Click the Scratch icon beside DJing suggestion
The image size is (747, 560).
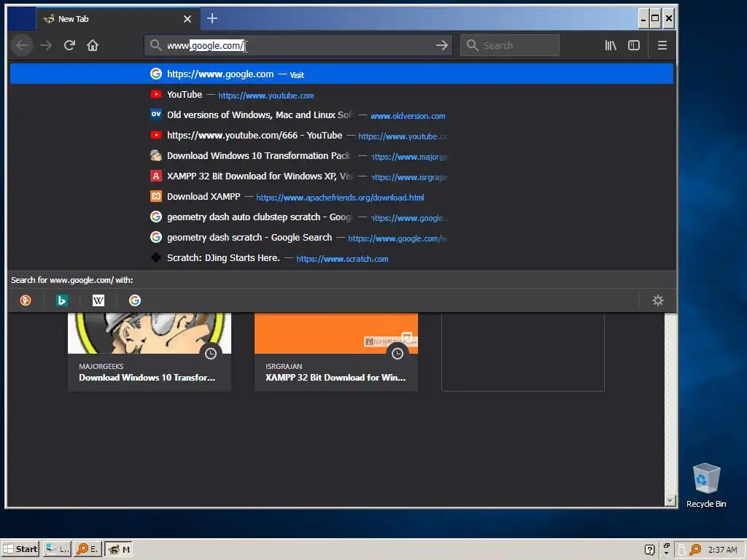click(156, 257)
